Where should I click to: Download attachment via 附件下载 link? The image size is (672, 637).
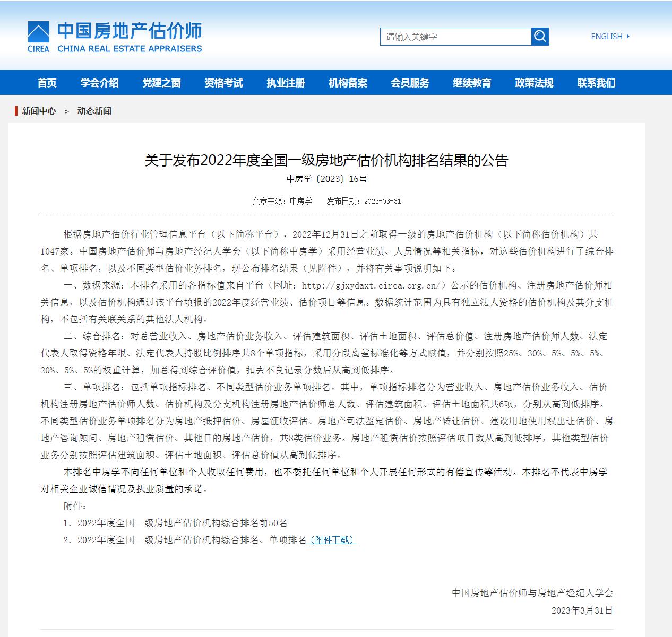[332, 540]
